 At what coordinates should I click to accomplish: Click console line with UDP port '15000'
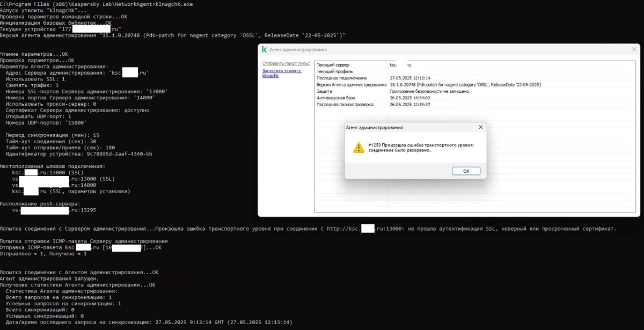46,122
